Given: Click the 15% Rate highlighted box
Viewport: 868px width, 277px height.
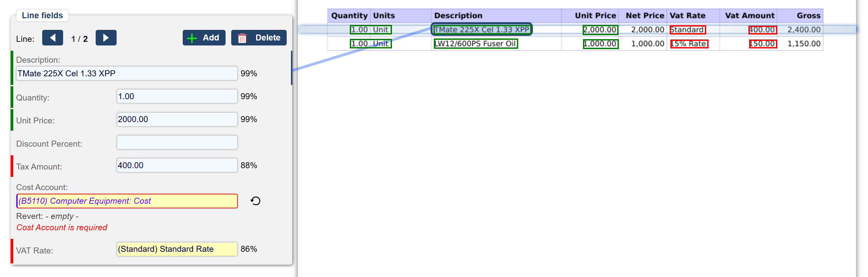Looking at the screenshot, I should tap(689, 44).
